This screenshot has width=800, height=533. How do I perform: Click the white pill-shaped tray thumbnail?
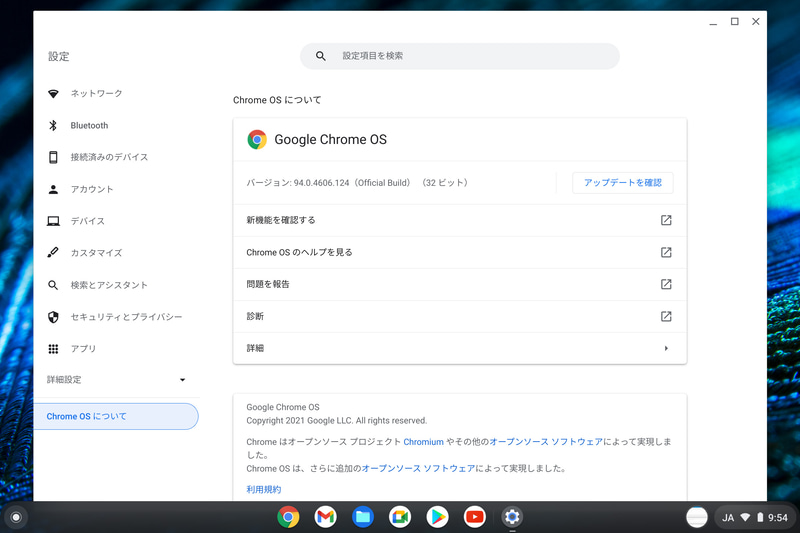tap(697, 517)
